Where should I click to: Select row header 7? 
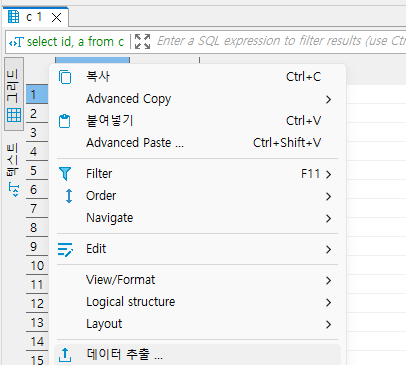[37, 208]
